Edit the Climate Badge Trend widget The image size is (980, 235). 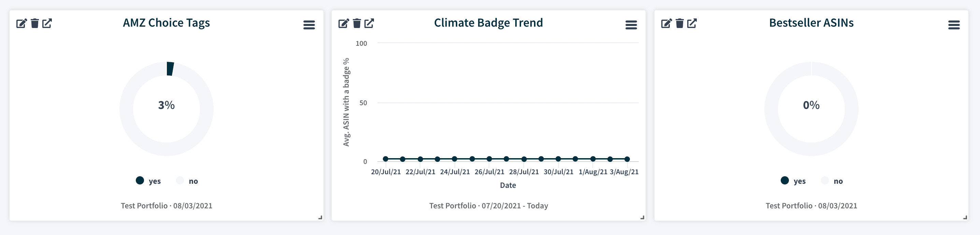[x=344, y=24]
